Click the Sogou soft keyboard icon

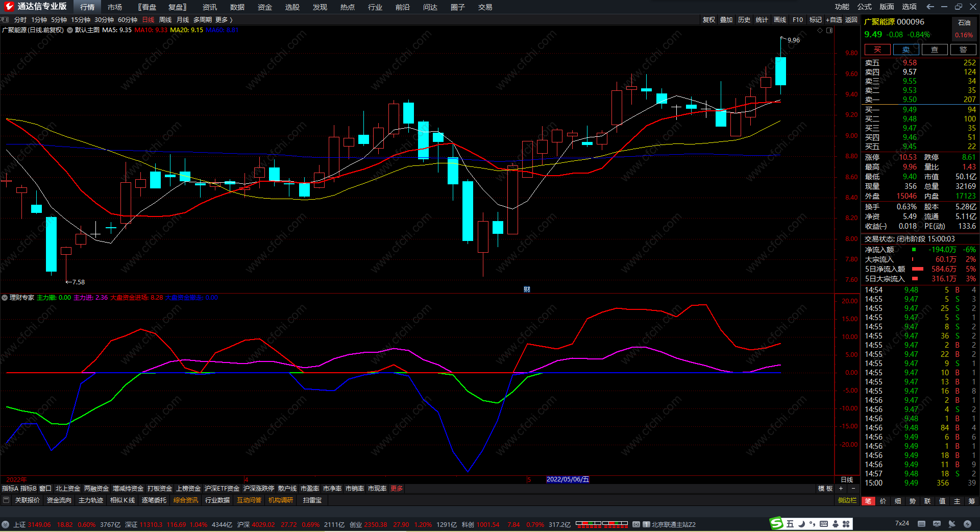tap(824, 524)
